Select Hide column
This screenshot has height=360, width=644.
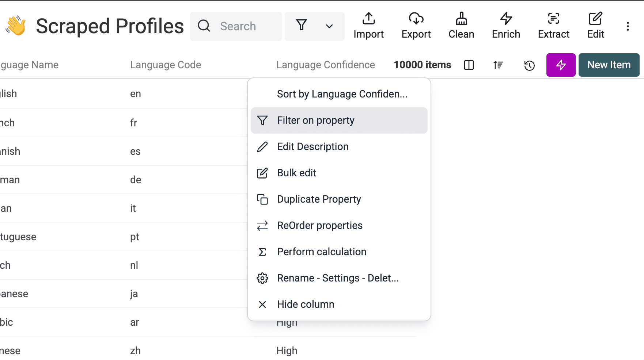[339, 305]
